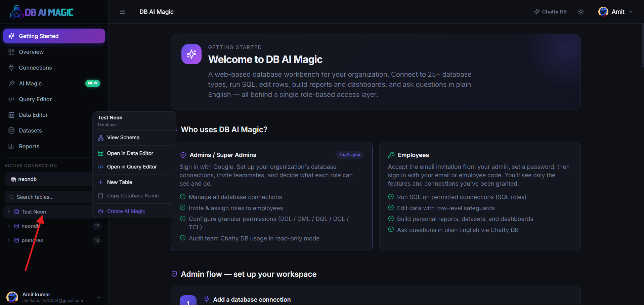This screenshot has height=305, width=644.
Task: Open Query Editor from sidebar
Action: [54, 99]
